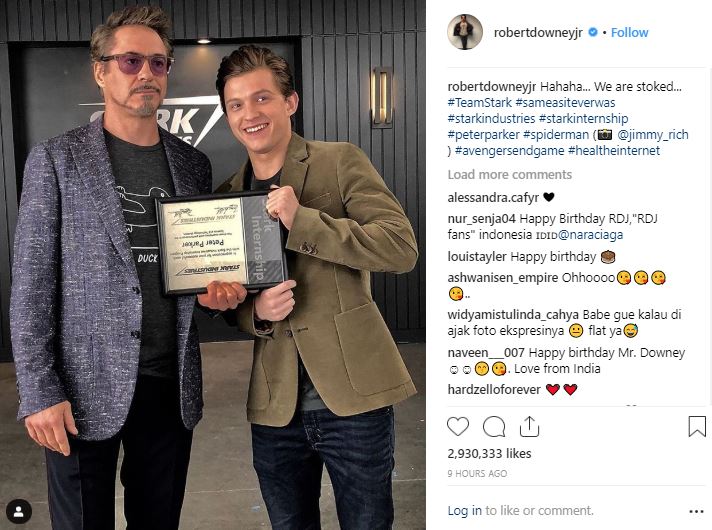Screen dimensions: 712x530
Task: Like the post with heart icon
Action: click(x=458, y=427)
